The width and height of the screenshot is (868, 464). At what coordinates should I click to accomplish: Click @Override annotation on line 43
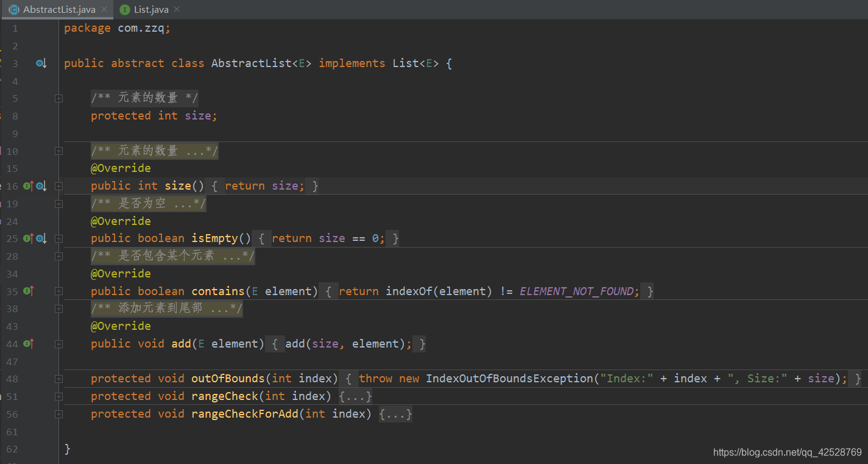[x=121, y=326]
